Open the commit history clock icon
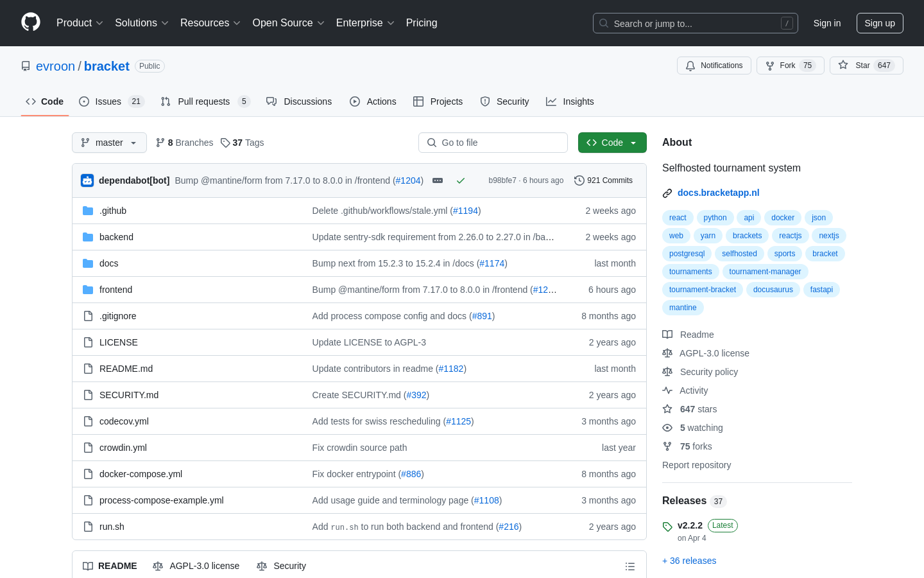 [x=579, y=180]
